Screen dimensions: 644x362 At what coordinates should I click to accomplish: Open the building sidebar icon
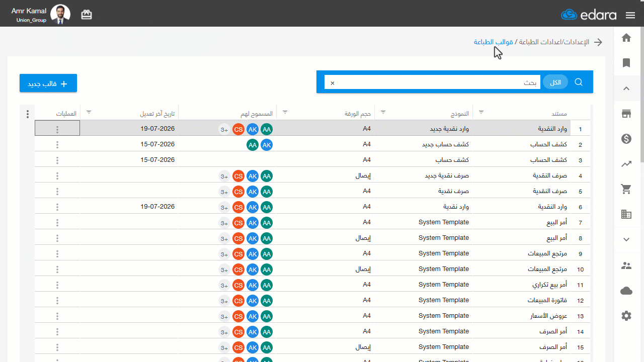point(626,214)
